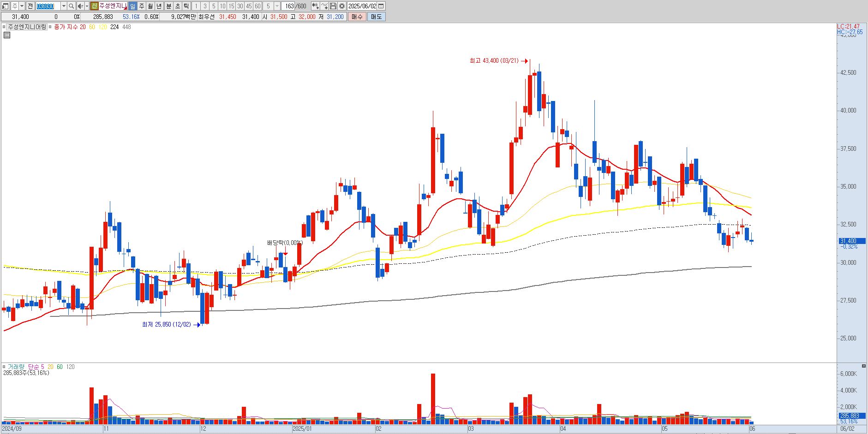Click the yellow 120 moving average legend
Screen dimensions: 868x434
click(x=102, y=27)
